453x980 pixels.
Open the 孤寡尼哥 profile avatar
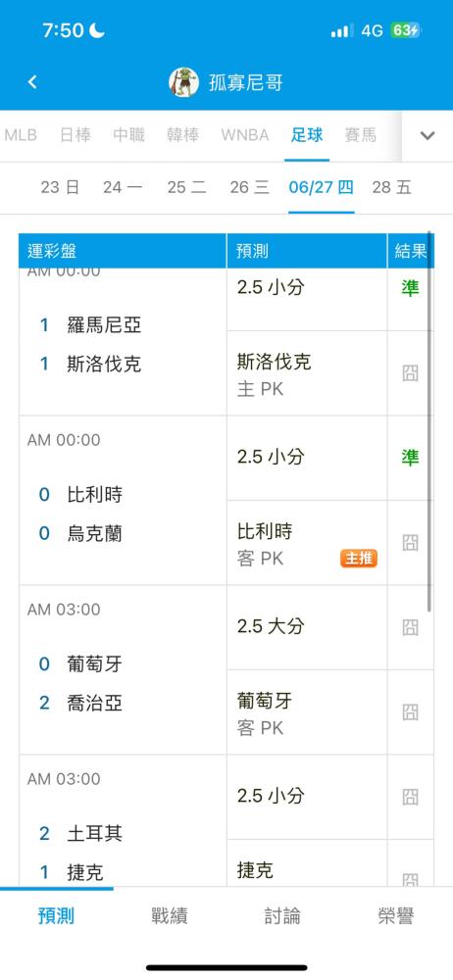[x=183, y=82]
